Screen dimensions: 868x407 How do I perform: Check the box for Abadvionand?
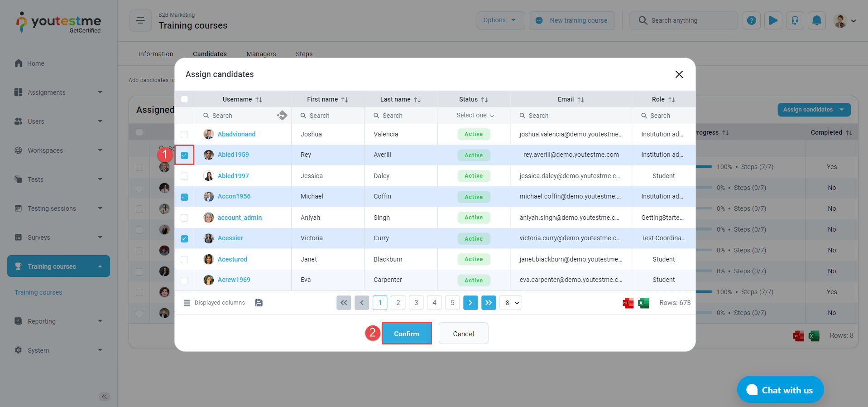click(184, 135)
